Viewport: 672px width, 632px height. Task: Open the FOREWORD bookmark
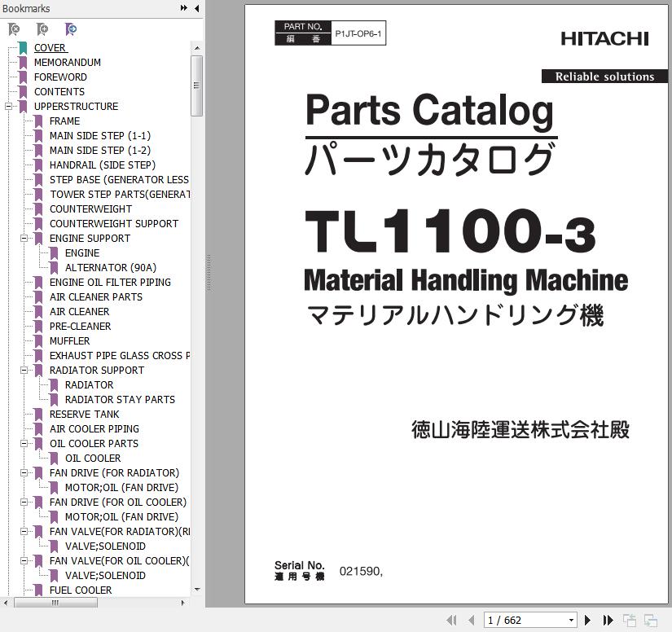59,77
